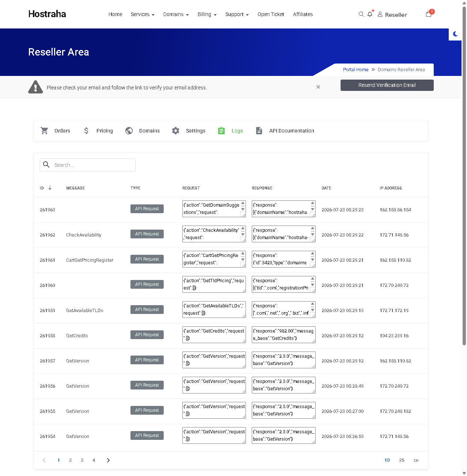The height and width of the screenshot is (476, 467).
Task: Open the API Documentation file icon
Action: click(259, 131)
